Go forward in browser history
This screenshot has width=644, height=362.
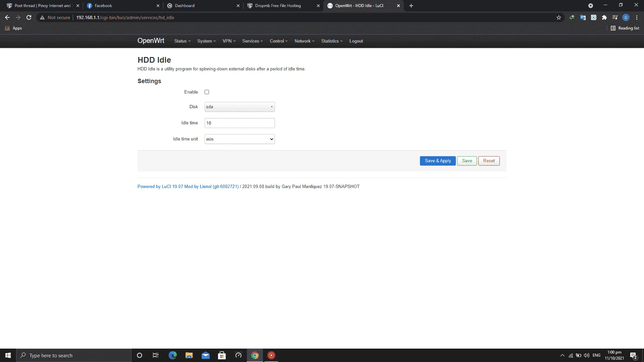pos(18,17)
